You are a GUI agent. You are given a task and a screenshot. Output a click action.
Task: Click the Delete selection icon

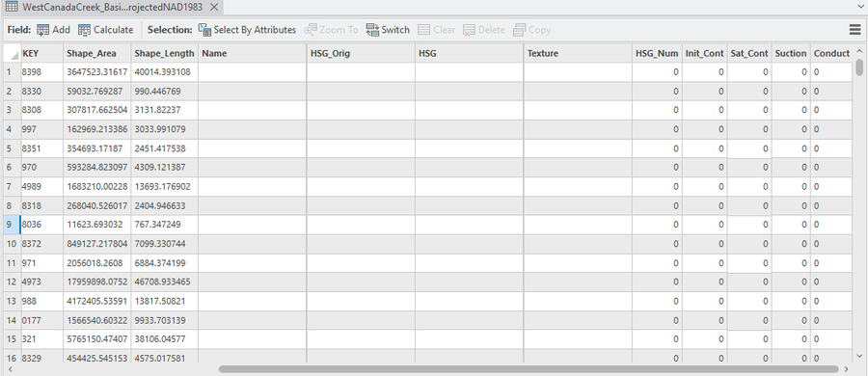point(469,30)
